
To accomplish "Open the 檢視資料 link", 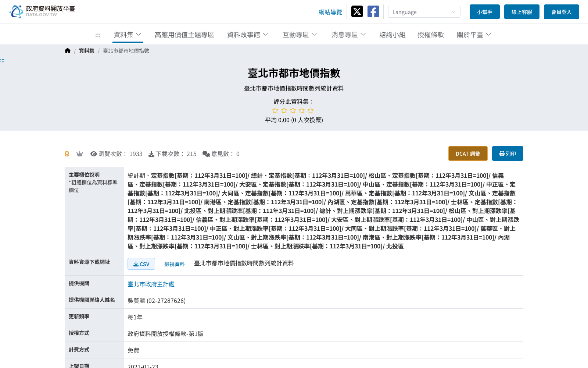I will point(175,264).
